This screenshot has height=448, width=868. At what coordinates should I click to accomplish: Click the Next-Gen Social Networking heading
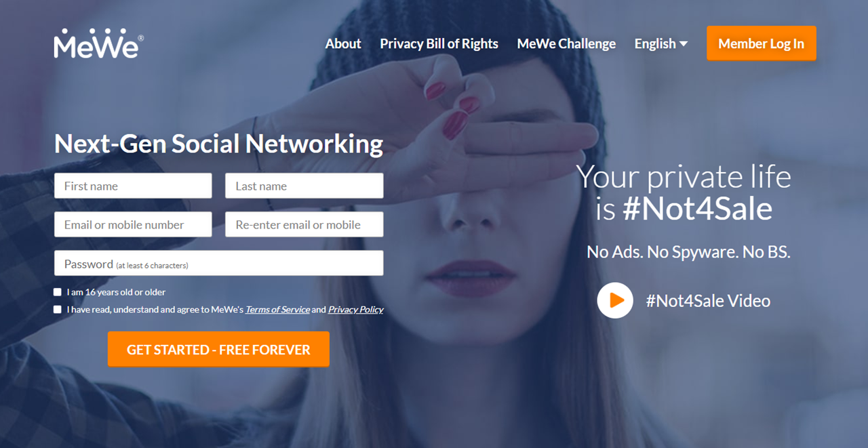(x=218, y=144)
